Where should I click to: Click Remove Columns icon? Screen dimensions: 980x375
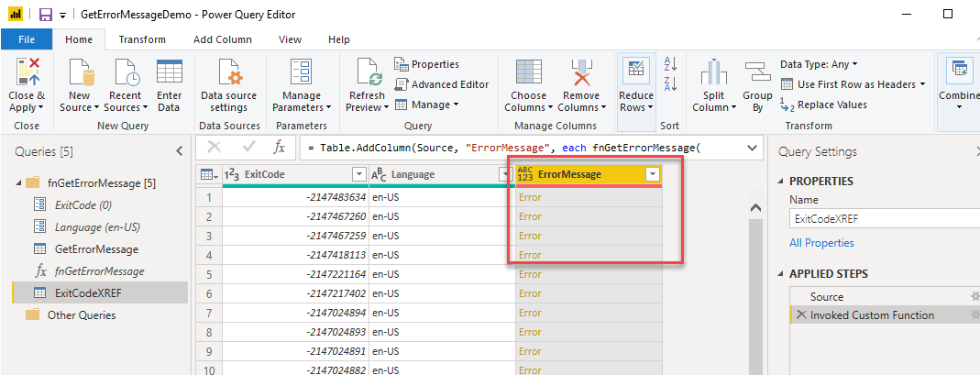tap(581, 72)
